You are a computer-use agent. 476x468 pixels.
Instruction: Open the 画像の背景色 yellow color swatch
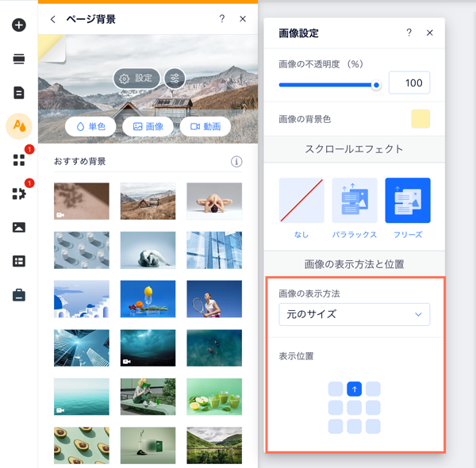point(420,119)
